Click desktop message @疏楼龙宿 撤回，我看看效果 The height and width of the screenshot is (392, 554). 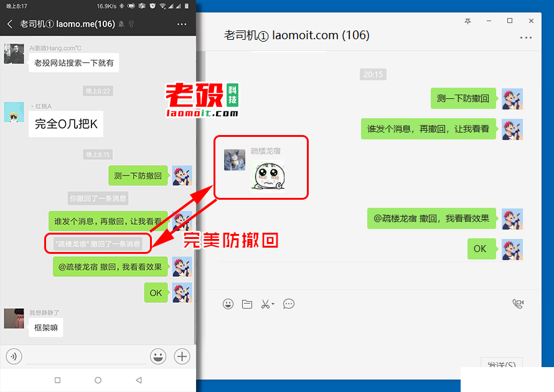point(432,218)
